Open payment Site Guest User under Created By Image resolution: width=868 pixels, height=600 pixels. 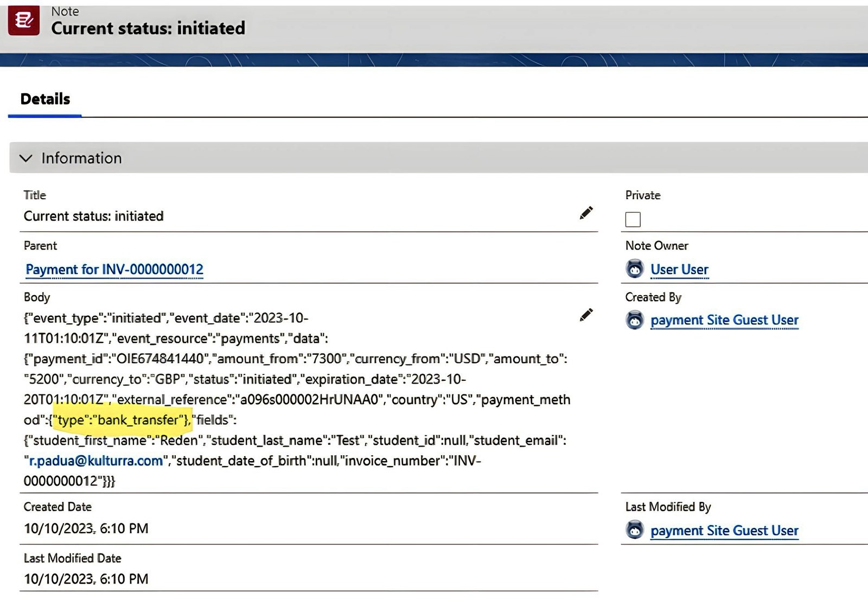tap(724, 320)
